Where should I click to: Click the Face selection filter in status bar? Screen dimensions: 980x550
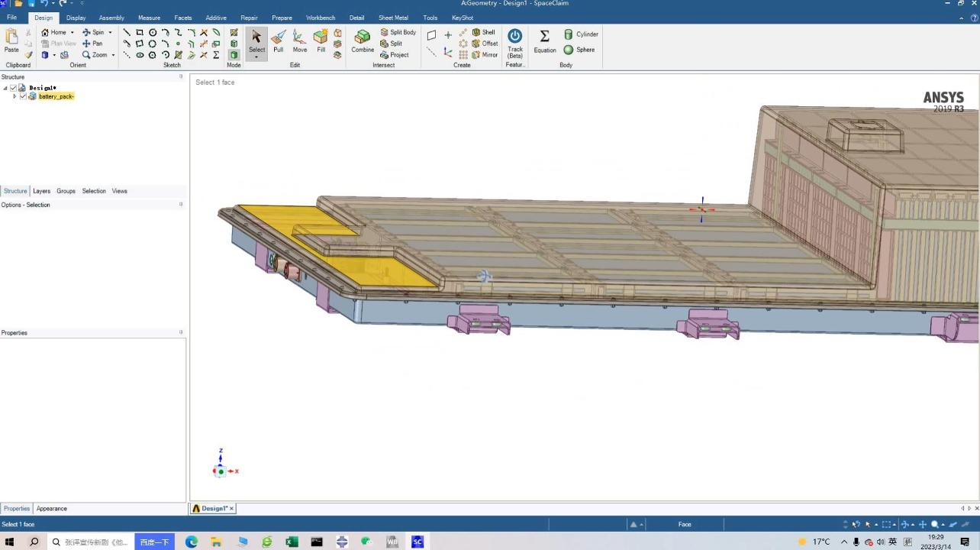click(685, 524)
